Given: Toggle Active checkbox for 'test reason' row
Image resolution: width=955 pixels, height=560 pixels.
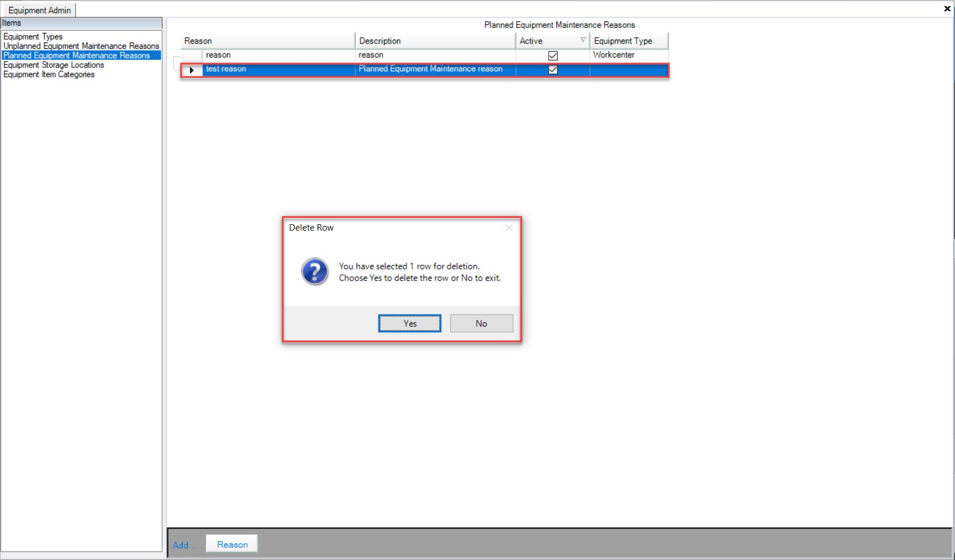Looking at the screenshot, I should click(x=553, y=70).
